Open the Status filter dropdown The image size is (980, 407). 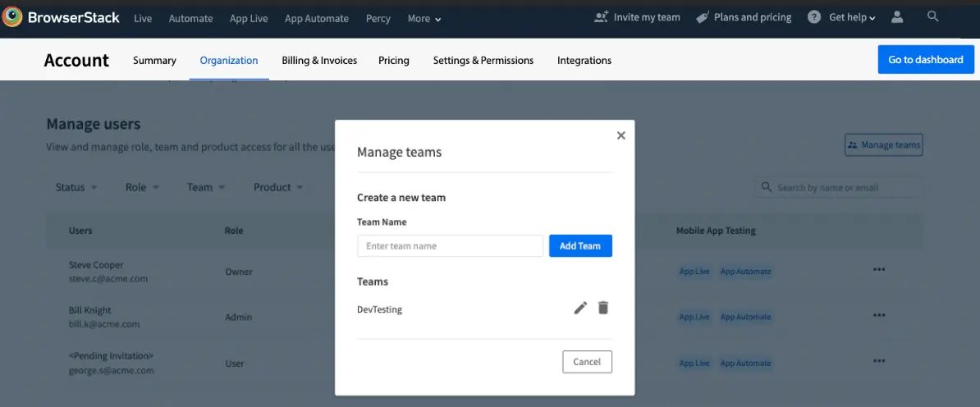(x=76, y=187)
